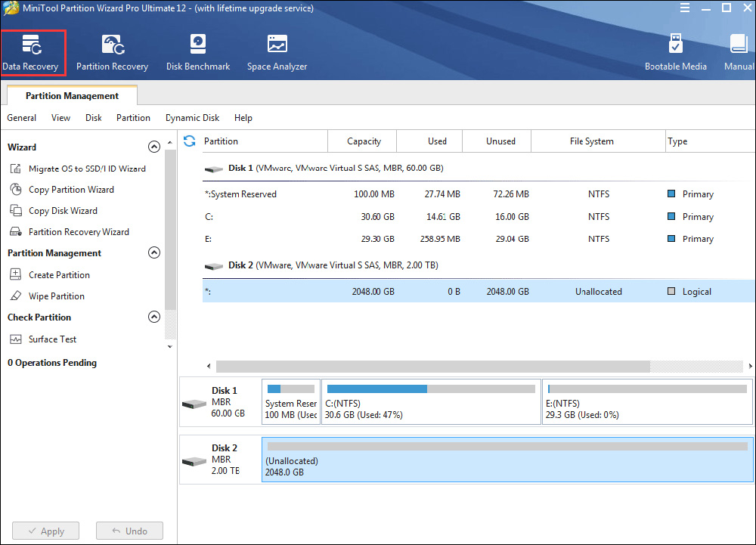Collapse the Partition Management section
Image resolution: width=756 pixels, height=545 pixels.
click(154, 253)
